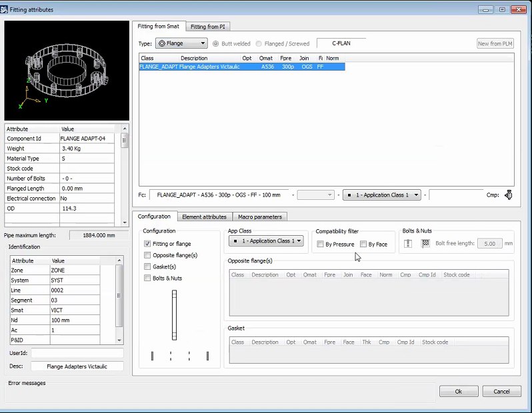Click the Number of Bolts value - 0 -

pos(87,179)
